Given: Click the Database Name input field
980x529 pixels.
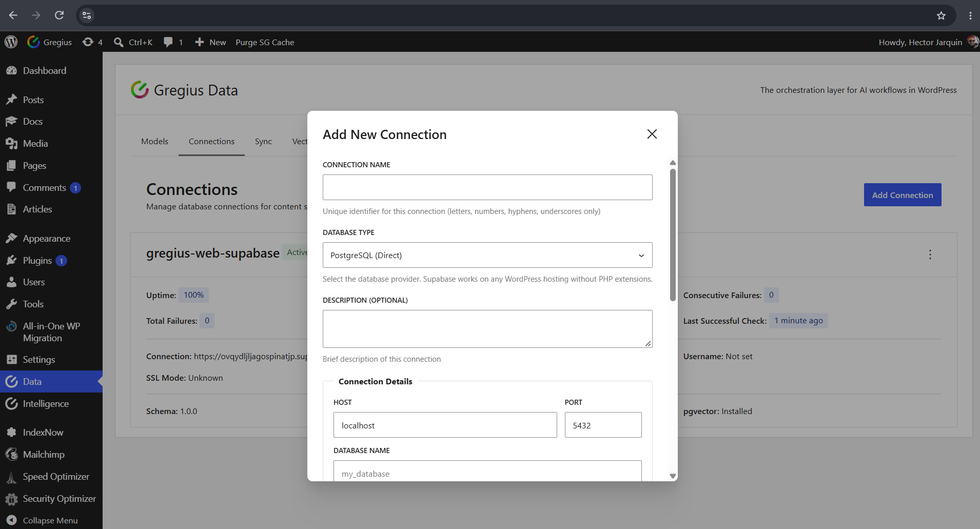Looking at the screenshot, I should click(x=487, y=471).
